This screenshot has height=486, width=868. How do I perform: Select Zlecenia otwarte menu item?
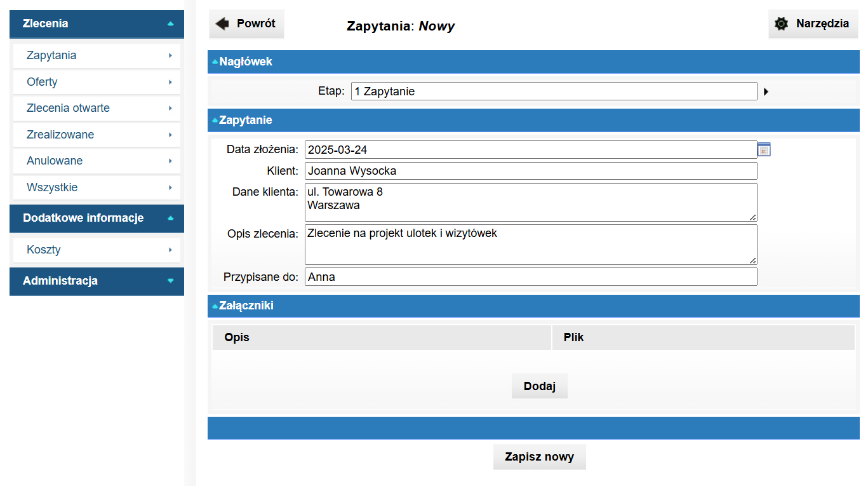click(x=97, y=108)
